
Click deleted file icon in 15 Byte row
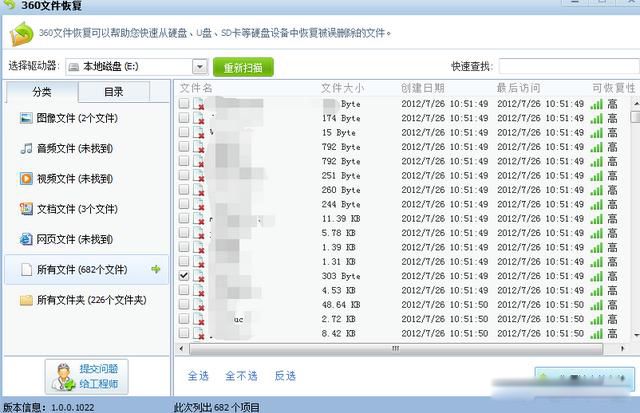pyautogui.click(x=199, y=133)
